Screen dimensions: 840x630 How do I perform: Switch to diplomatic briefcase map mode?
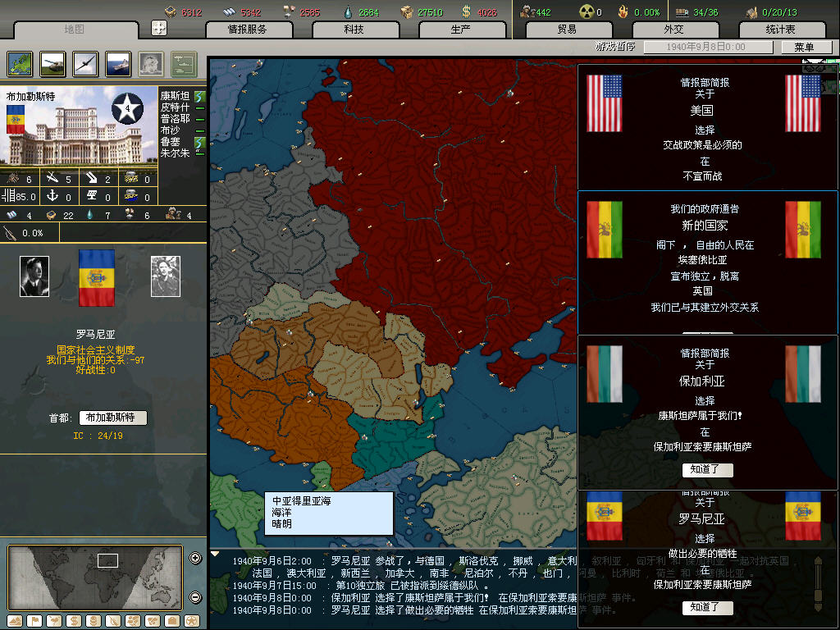click(172, 621)
